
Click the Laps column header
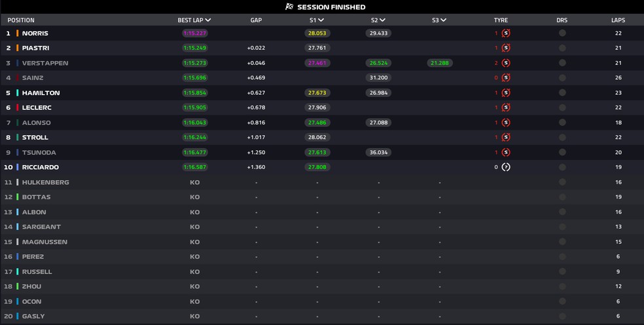618,20
